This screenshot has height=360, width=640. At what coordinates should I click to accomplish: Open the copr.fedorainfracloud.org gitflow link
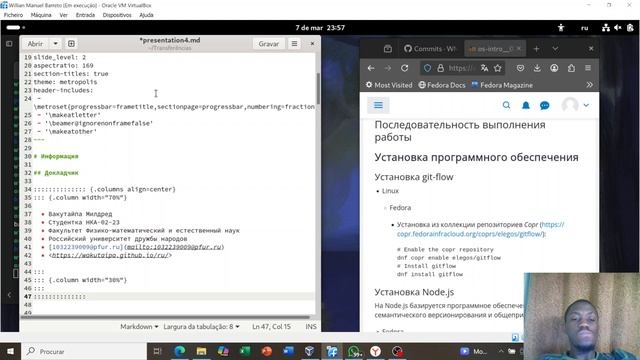pos(480,229)
